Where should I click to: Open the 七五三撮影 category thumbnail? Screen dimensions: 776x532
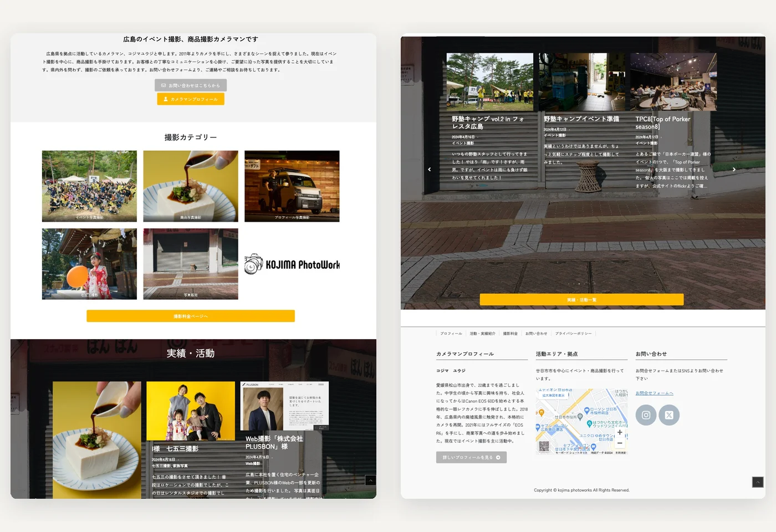pyautogui.click(x=89, y=264)
